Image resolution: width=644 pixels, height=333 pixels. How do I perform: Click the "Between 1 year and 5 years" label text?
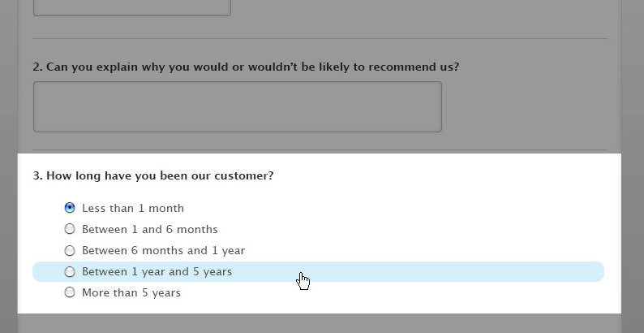157,271
